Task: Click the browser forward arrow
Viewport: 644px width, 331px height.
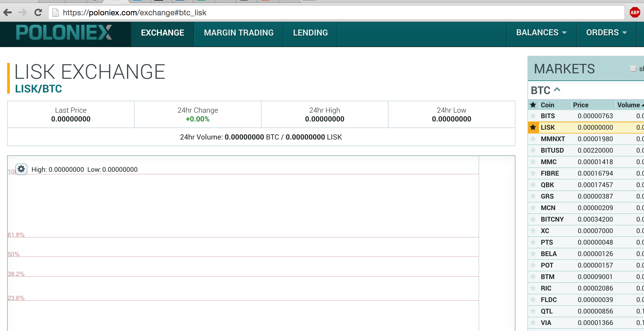Action: click(x=23, y=12)
